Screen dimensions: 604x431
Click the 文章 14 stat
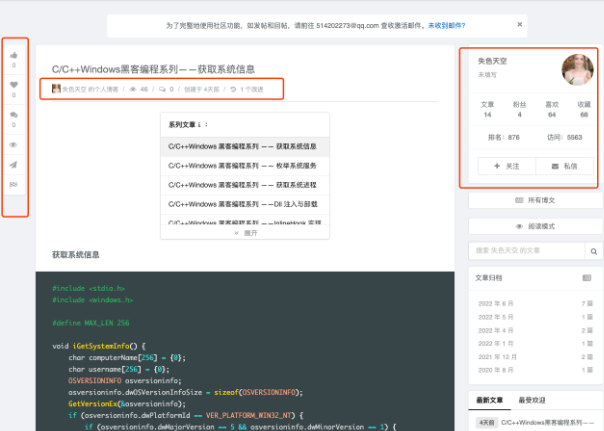click(487, 109)
